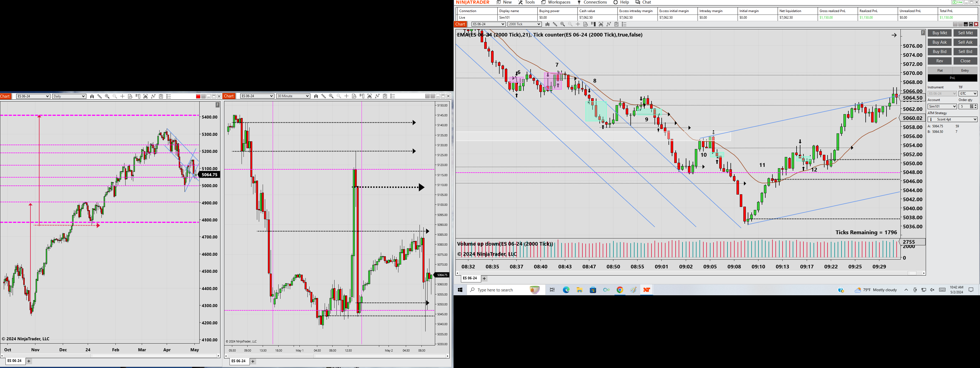Open the Account Sim101 dropdown
The height and width of the screenshot is (368, 980).
pyautogui.click(x=942, y=106)
